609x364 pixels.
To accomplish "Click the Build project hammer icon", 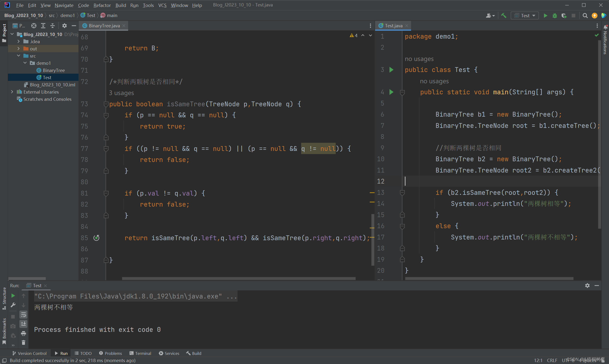I will tap(503, 16).
